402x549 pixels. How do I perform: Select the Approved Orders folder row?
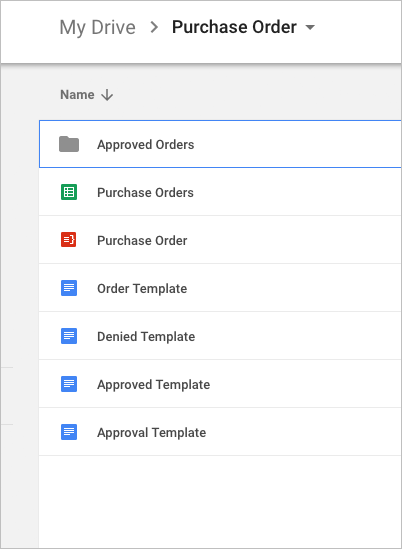tap(220, 144)
